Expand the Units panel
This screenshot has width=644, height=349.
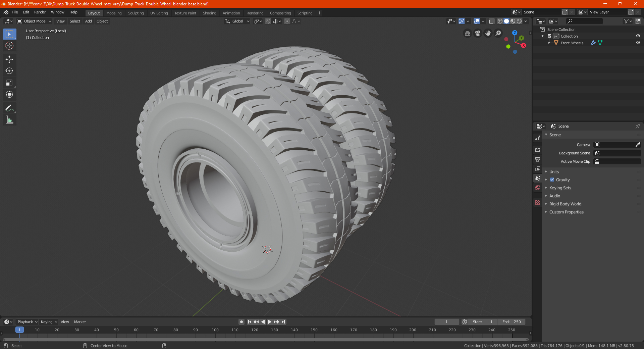[554, 172]
